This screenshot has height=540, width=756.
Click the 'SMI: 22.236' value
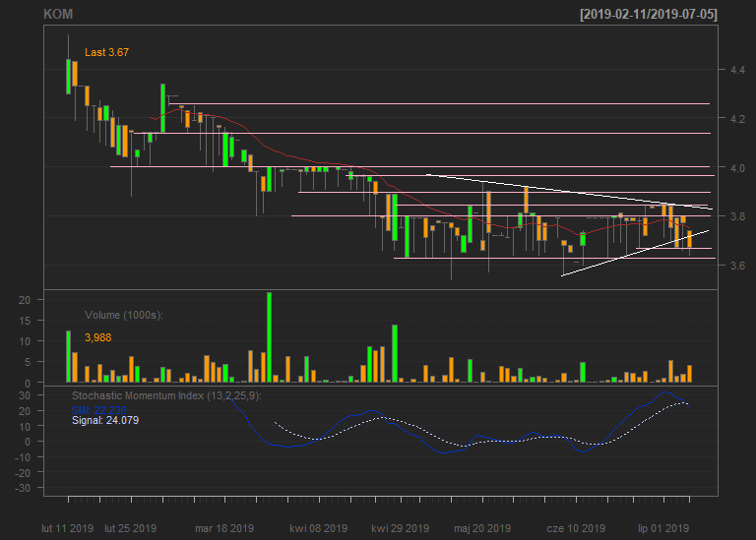[98, 410]
